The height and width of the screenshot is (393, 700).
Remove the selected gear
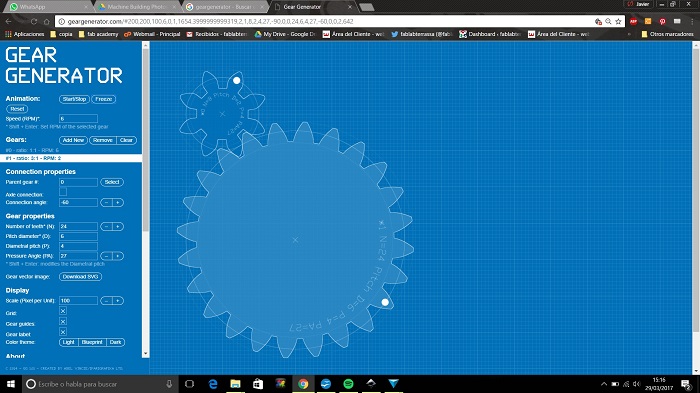pos(103,140)
